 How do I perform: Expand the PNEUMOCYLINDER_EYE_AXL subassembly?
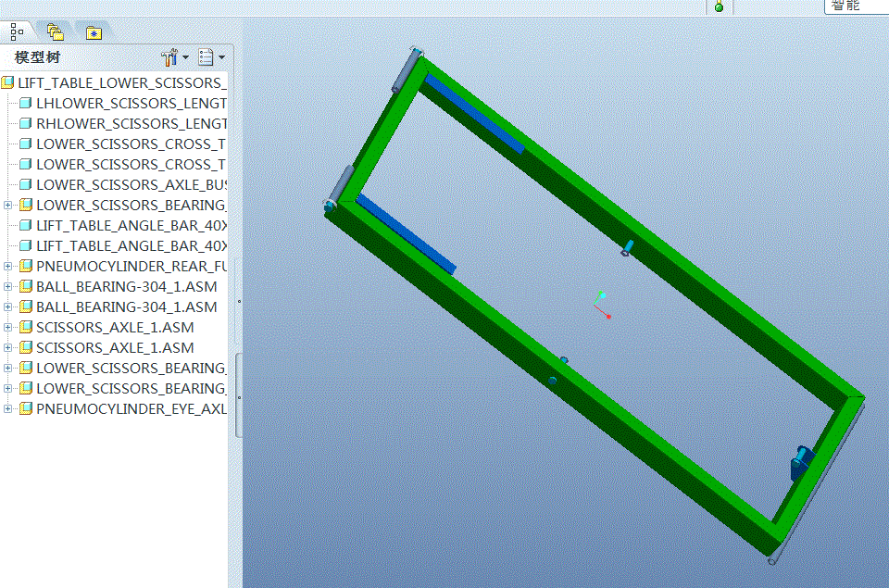coord(8,408)
